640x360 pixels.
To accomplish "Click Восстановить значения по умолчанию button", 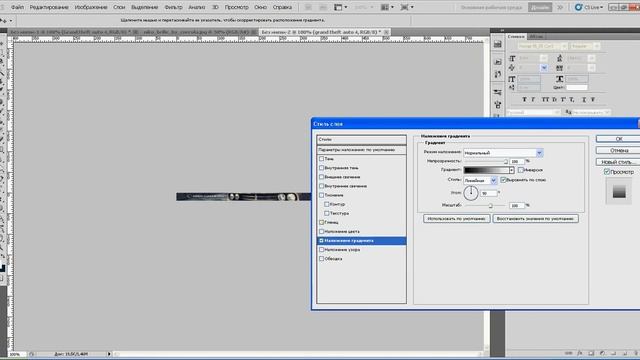I will [x=536, y=219].
